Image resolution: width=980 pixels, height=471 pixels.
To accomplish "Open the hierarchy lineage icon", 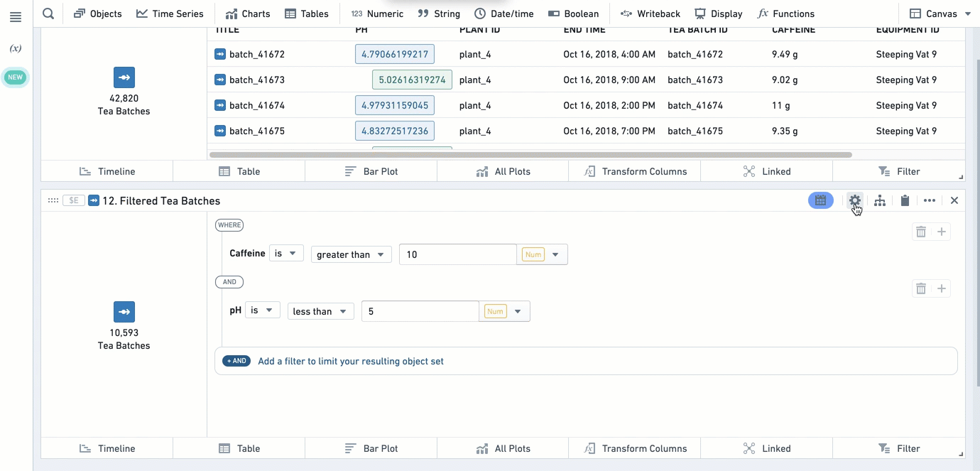I will click(880, 200).
